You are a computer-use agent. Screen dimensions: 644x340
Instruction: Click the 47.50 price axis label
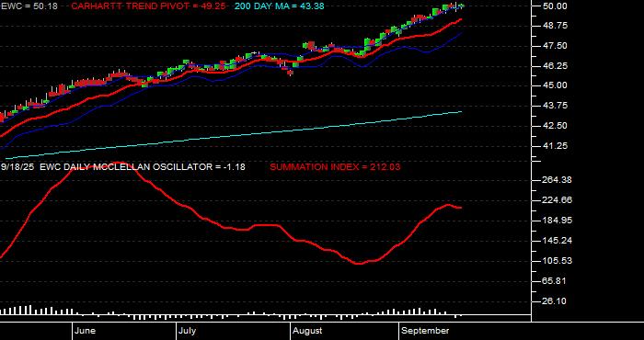coord(555,46)
